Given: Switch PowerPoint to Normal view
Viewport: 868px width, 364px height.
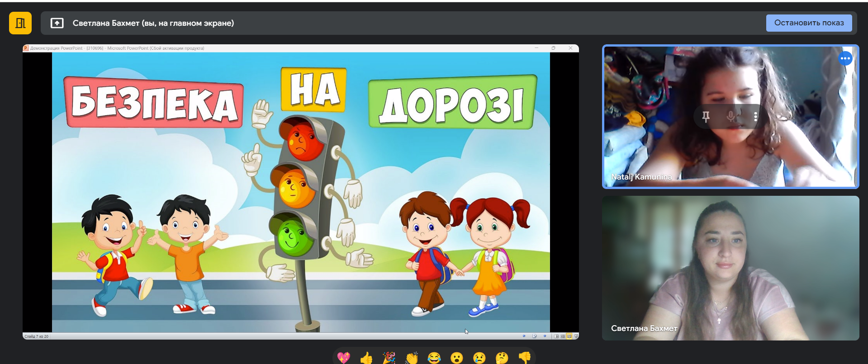Looking at the screenshot, I should tap(556, 336).
